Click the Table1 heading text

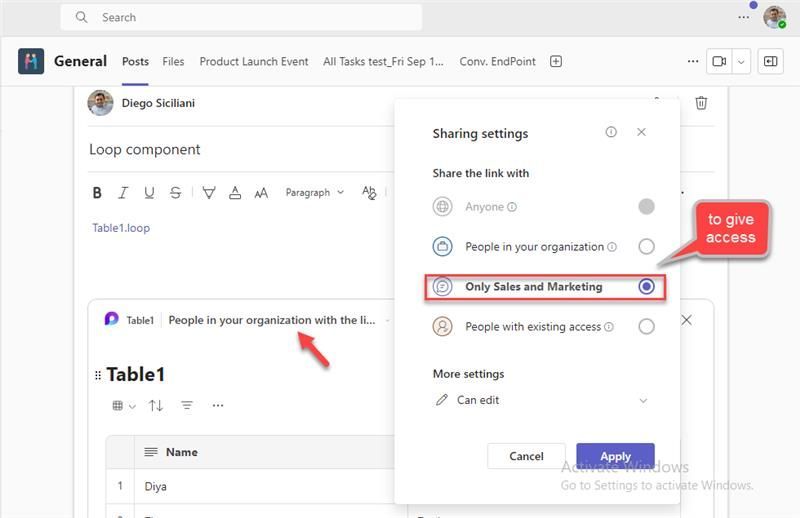tap(136, 375)
